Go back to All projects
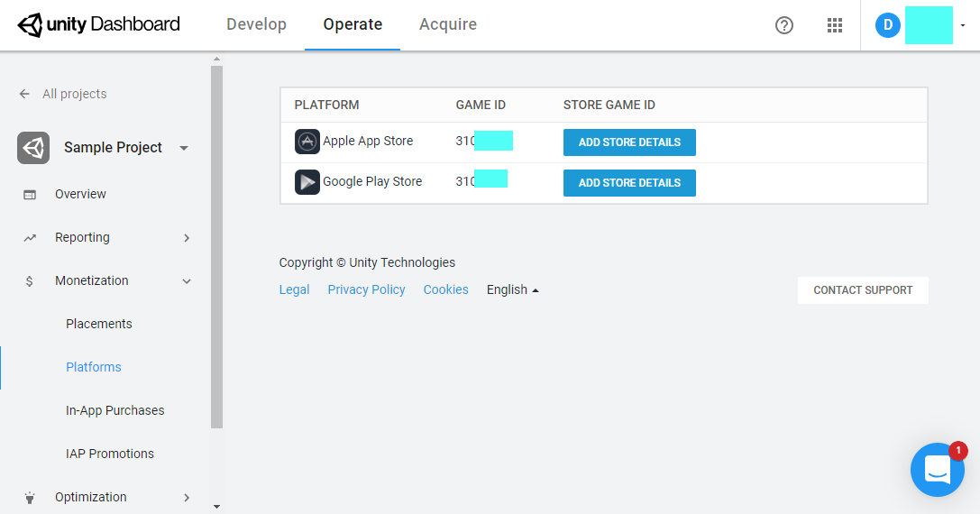 74,94
